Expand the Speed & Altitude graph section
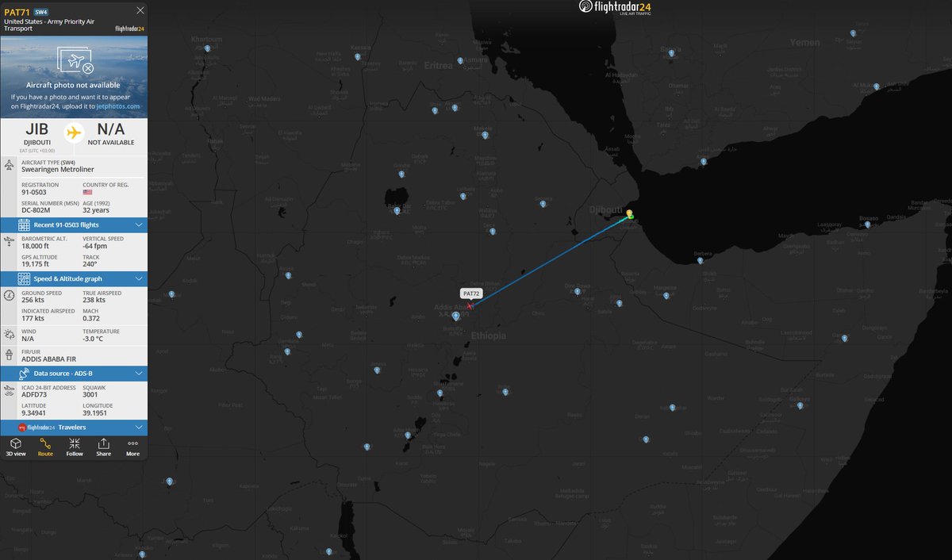 [x=74, y=279]
